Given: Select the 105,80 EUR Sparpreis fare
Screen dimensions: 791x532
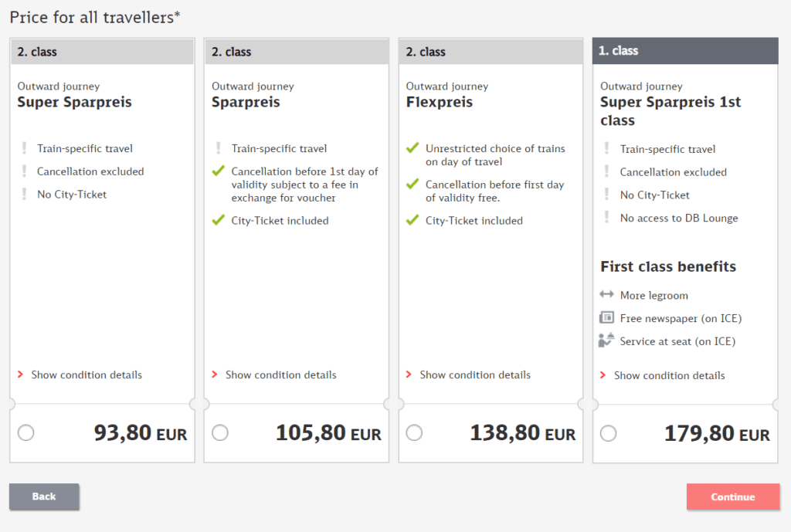Looking at the screenshot, I should point(219,433).
